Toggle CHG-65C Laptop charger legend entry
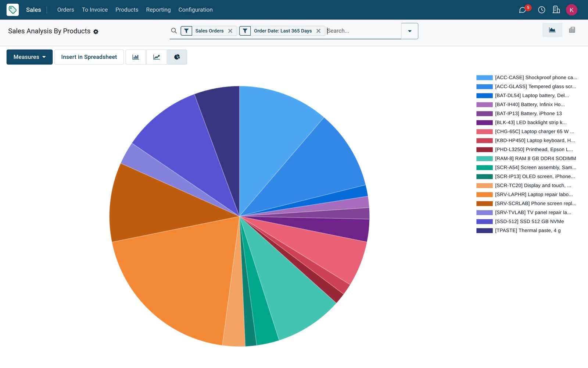588x368 pixels. [x=525, y=132]
